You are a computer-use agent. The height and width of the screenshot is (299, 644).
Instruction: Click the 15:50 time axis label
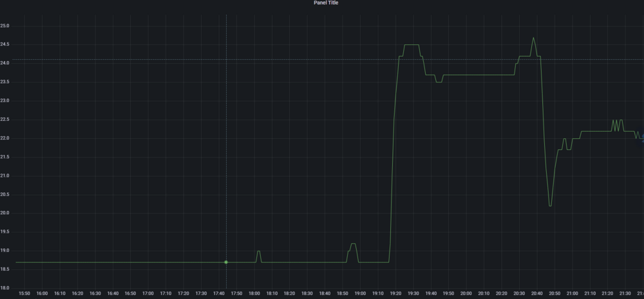(x=24, y=294)
